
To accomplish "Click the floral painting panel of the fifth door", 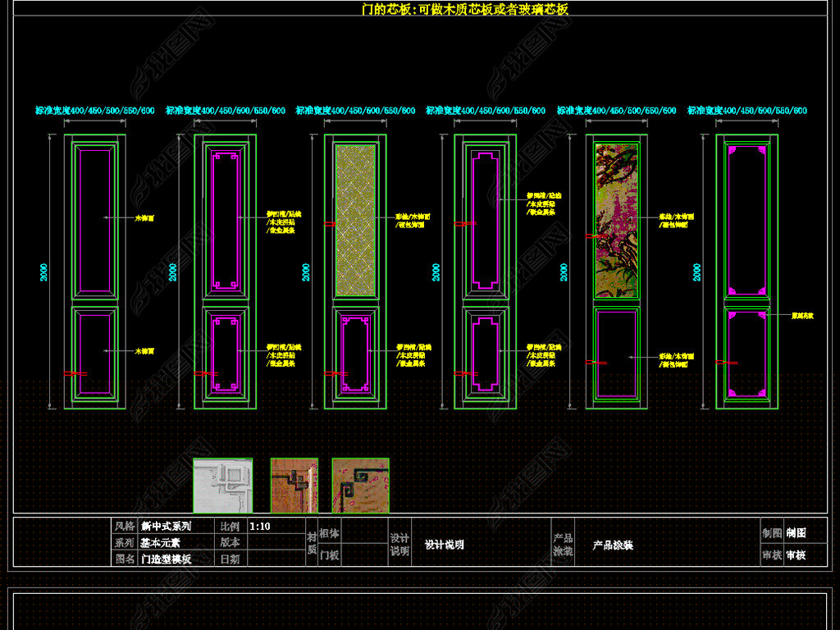I will [x=617, y=220].
